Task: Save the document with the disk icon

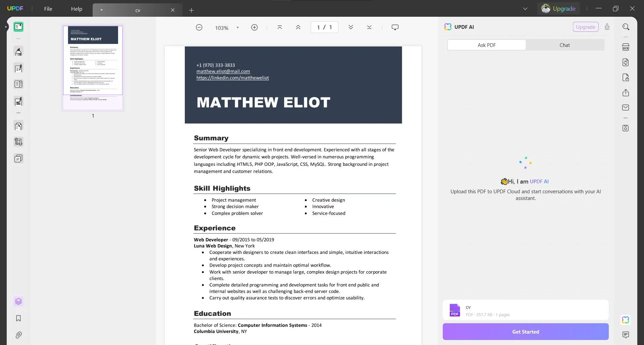Action: 626,128
